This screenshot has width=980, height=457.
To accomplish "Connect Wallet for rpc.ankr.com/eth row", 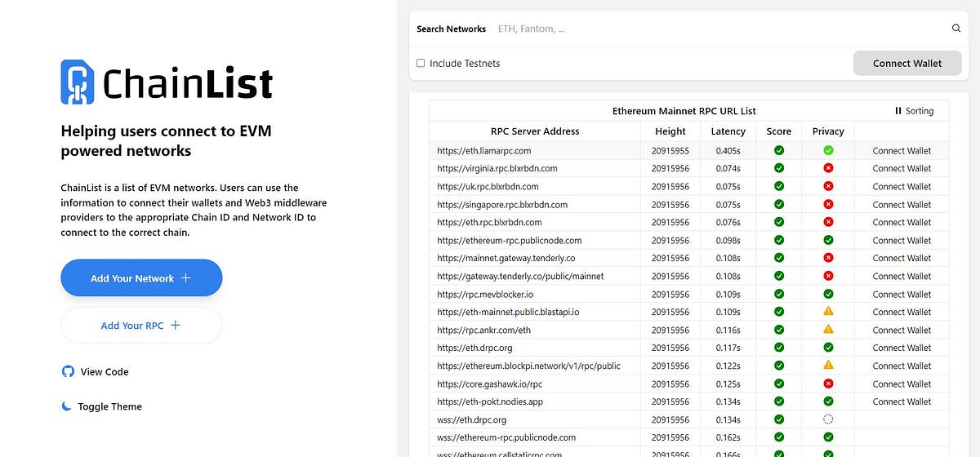I will 902,330.
